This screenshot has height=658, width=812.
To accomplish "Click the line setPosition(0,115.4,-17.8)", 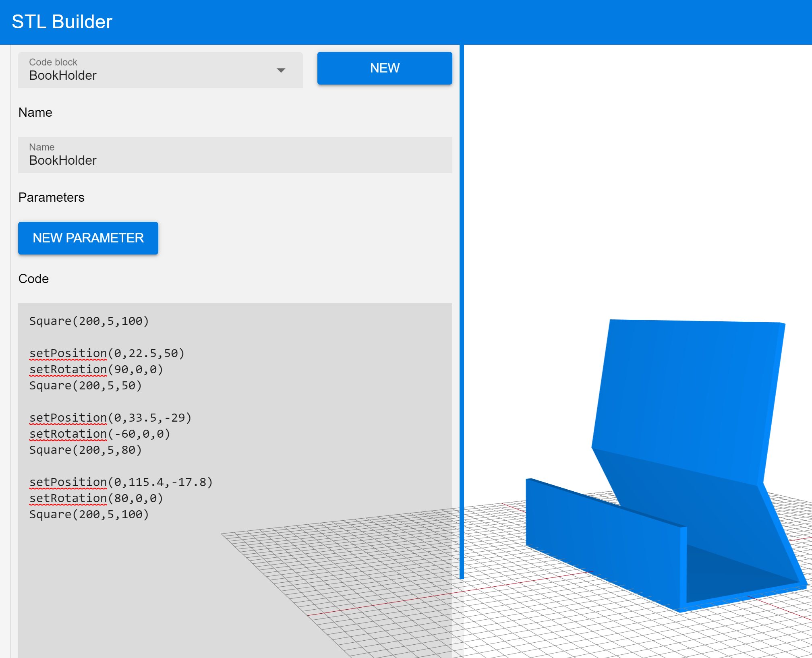I will (121, 482).
